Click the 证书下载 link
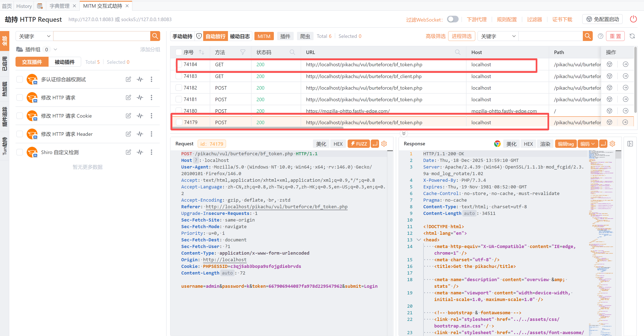The width and height of the screenshot is (644, 336). coord(562,19)
